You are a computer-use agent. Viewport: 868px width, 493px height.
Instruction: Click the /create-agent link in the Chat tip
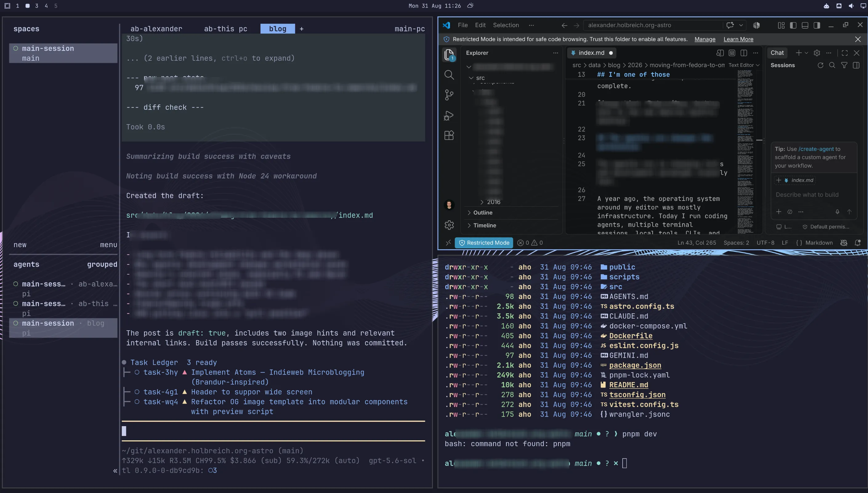click(x=816, y=149)
